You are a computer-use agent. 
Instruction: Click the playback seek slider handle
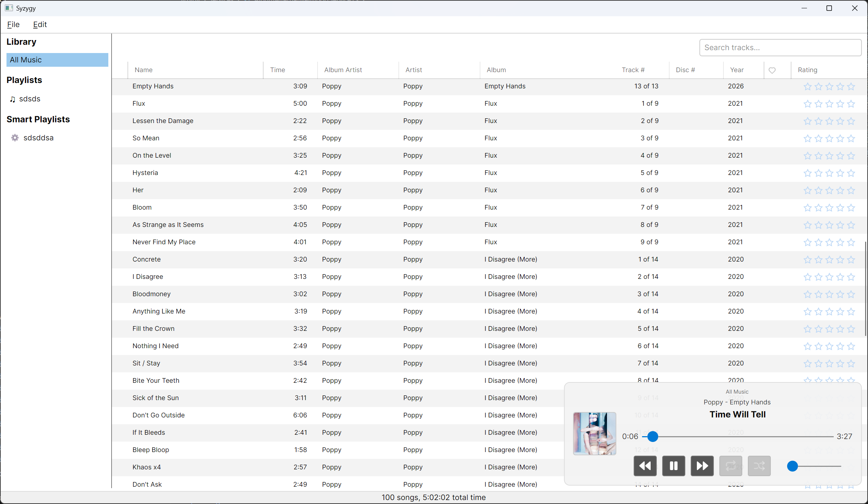(652, 437)
